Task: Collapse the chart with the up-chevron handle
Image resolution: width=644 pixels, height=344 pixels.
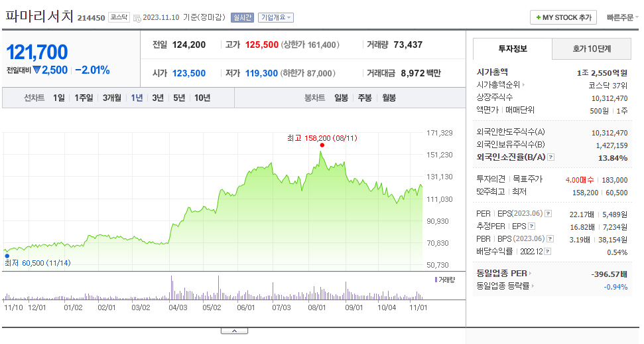Action: pyautogui.click(x=234, y=331)
